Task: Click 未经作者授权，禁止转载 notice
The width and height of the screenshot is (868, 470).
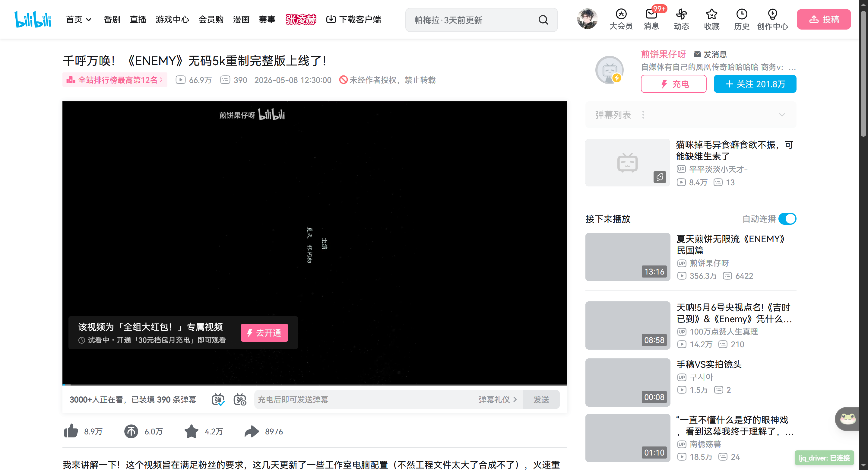Action: coord(387,80)
